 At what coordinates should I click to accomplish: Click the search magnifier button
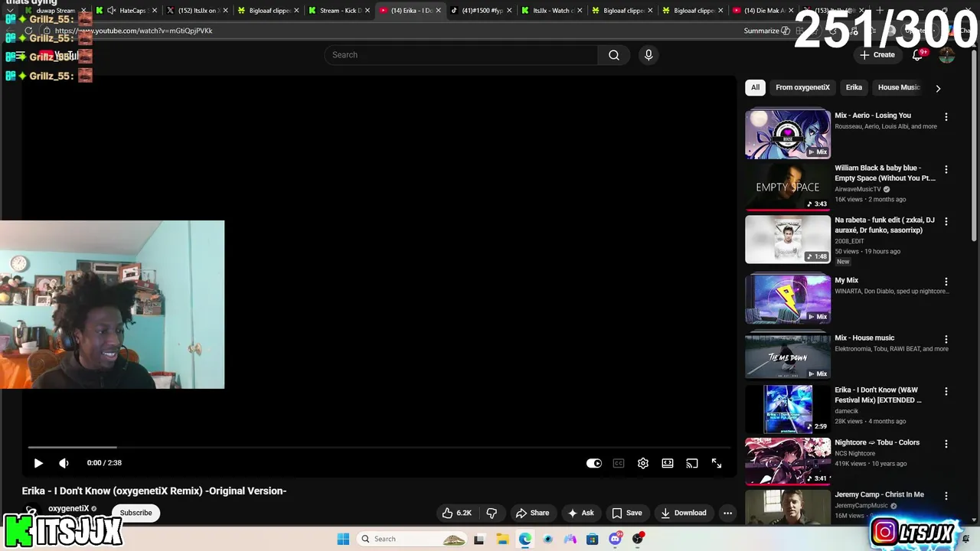(614, 55)
